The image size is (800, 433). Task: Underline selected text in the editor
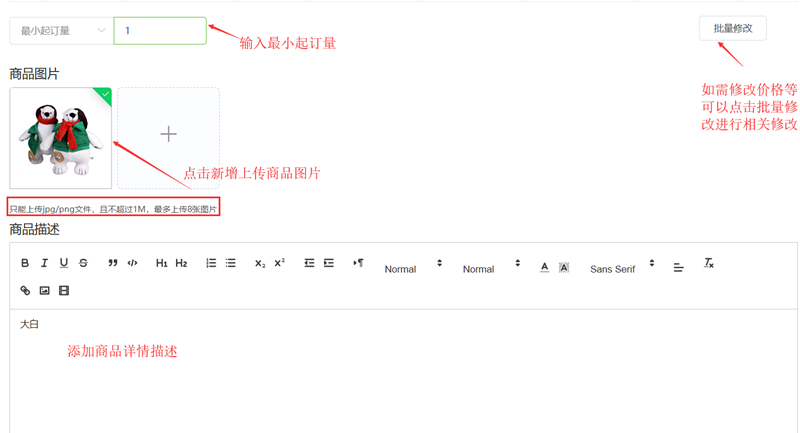(x=64, y=263)
